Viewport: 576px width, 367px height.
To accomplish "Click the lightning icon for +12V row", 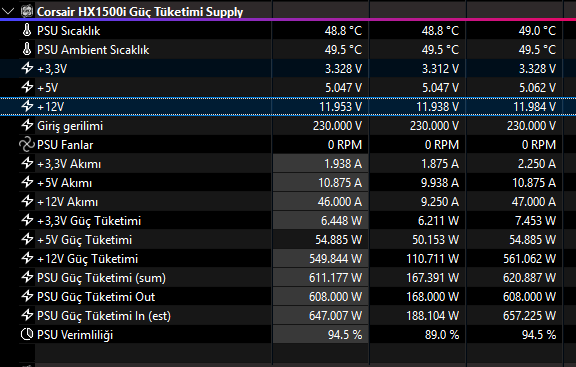I will pos(27,107).
